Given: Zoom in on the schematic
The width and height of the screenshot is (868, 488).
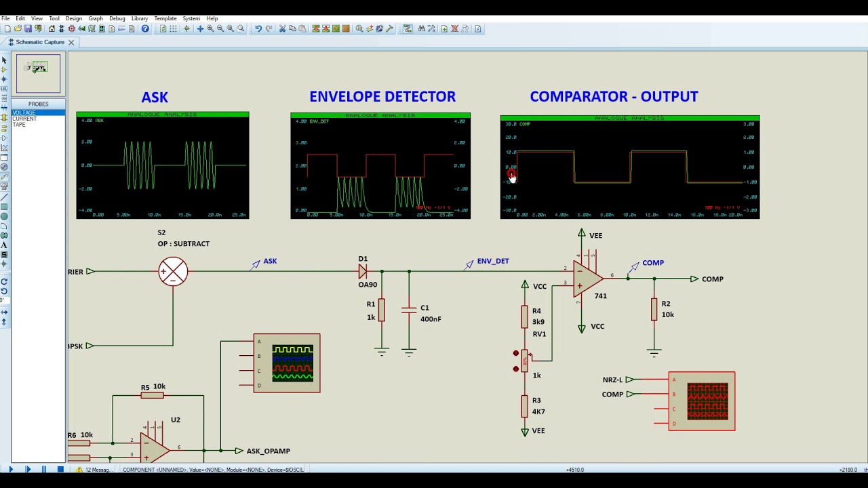Looking at the screenshot, I should click(210, 28).
